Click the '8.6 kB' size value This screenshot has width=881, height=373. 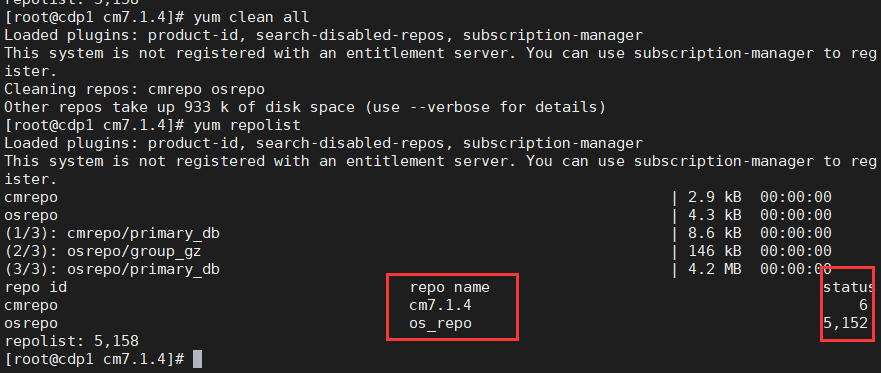[715, 233]
